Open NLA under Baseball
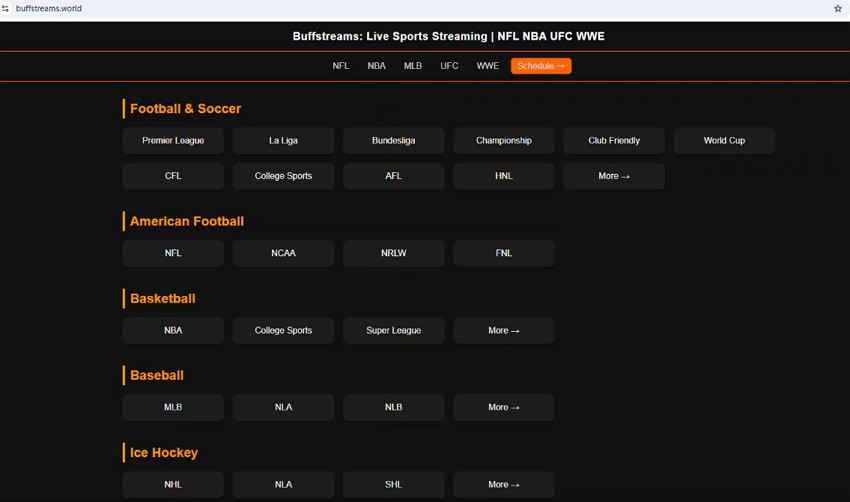The image size is (850, 502). point(283,407)
